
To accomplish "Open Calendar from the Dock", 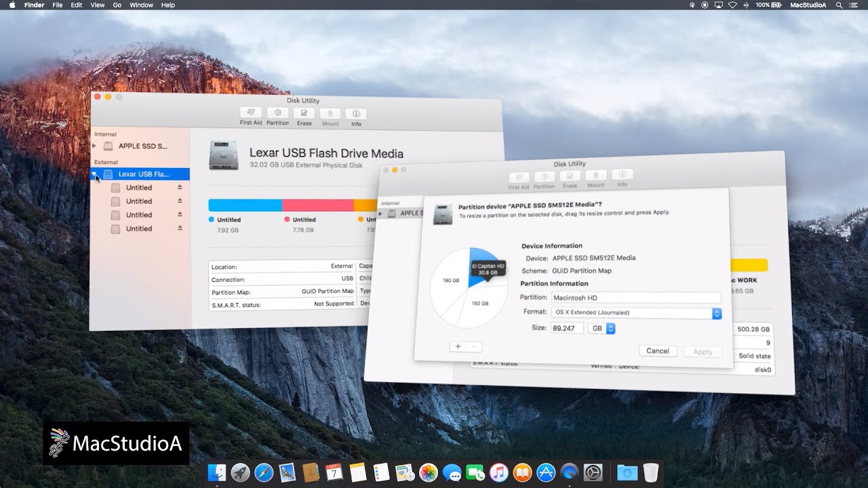I will click(334, 472).
